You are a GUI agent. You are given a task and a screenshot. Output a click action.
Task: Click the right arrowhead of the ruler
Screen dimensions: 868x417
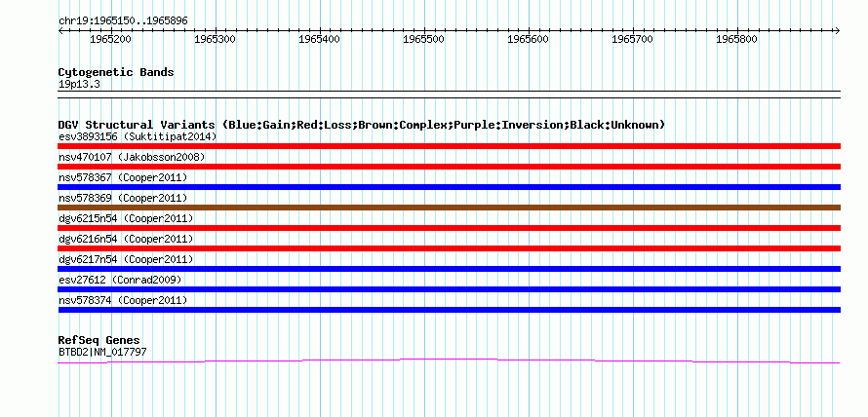838,30
